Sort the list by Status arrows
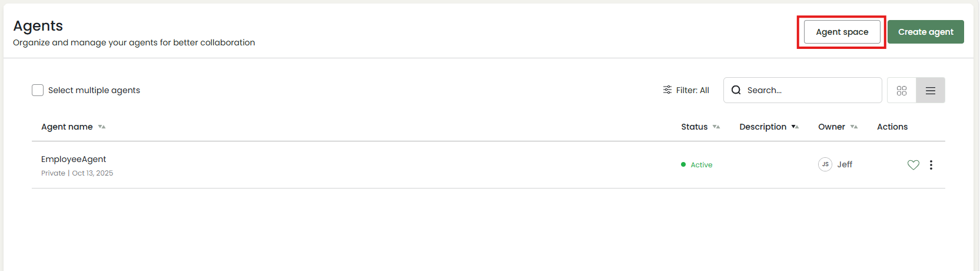Screen dimensions: 980x271 716,127
